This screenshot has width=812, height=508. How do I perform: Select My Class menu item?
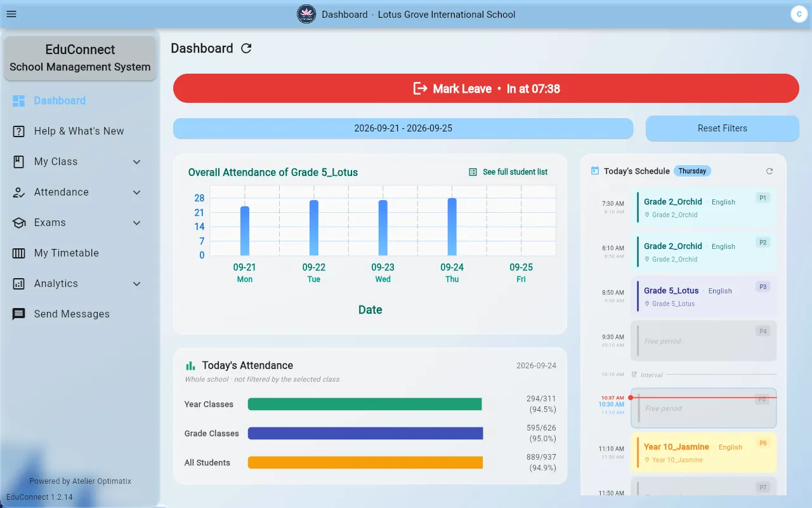click(x=80, y=161)
